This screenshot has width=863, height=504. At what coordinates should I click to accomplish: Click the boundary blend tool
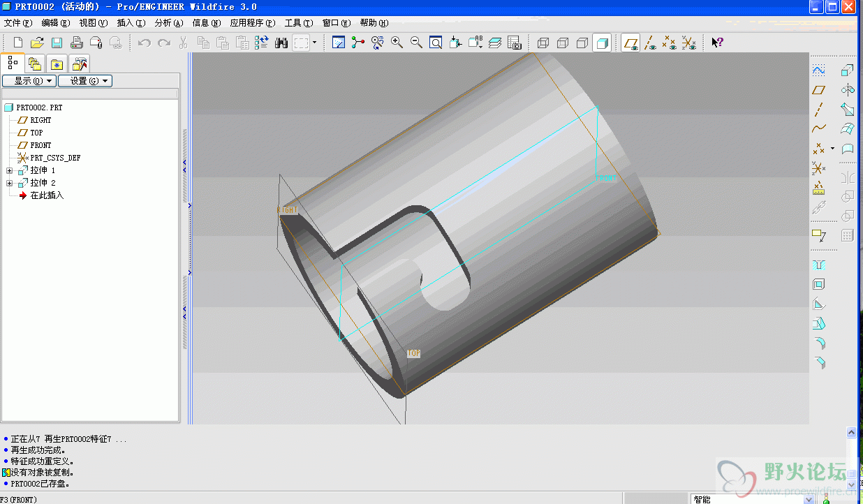[x=848, y=128]
